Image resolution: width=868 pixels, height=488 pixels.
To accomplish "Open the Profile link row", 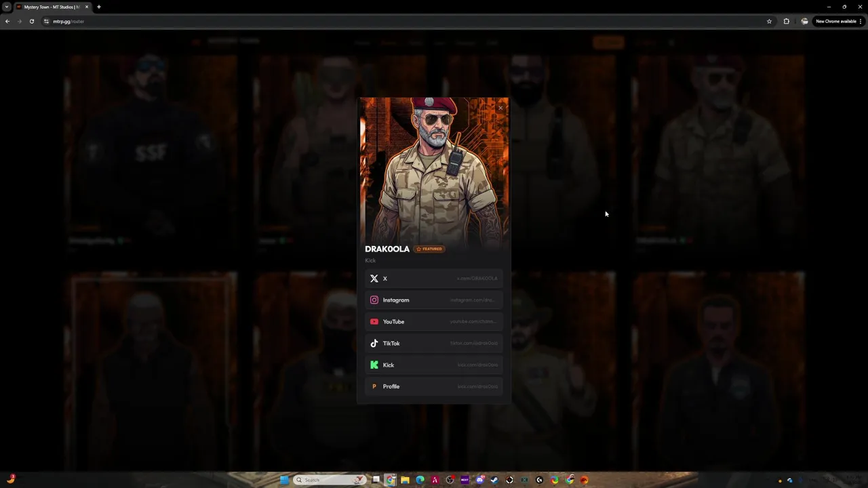I will point(434,386).
